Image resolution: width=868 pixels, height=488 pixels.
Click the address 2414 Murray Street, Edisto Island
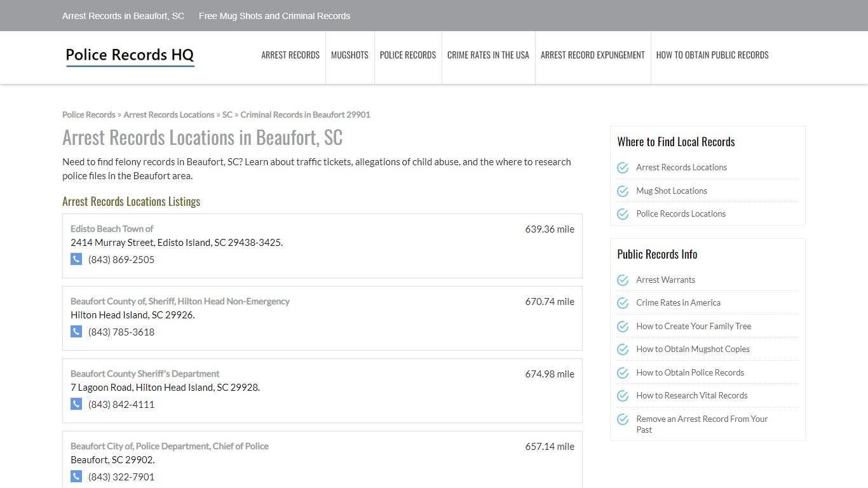[177, 243]
